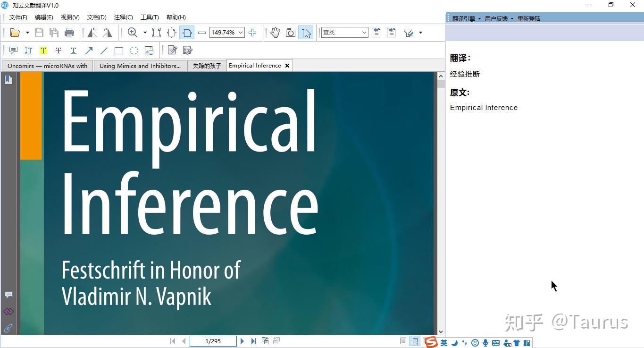Image resolution: width=644 pixels, height=348 pixels.
Task: Open the 工具(T) menu
Action: pos(150,17)
